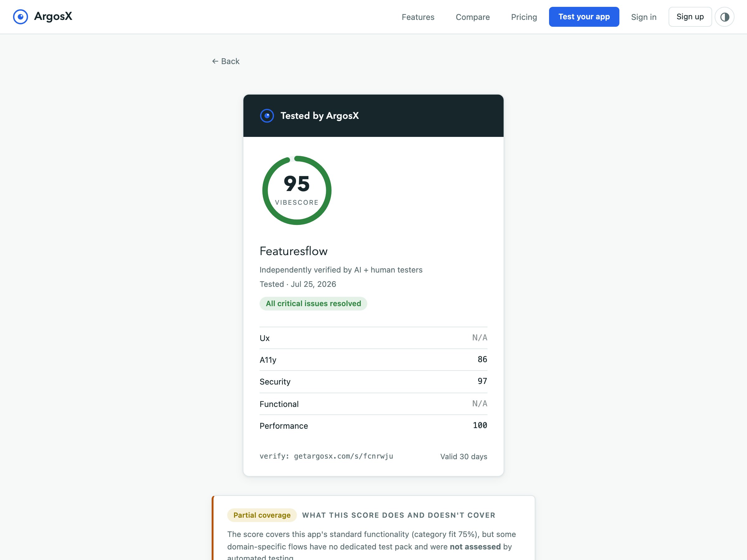The width and height of the screenshot is (747, 560).
Task: Open the Compare nav link
Action: coord(472,17)
